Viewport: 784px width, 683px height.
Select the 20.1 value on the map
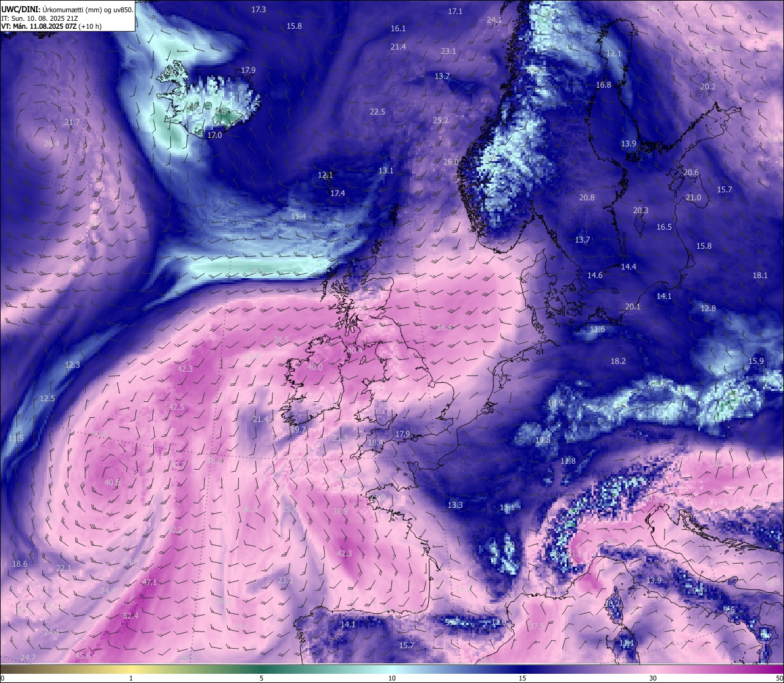(633, 306)
